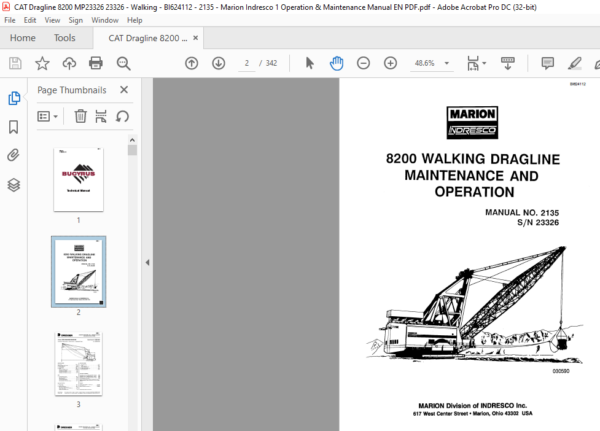The width and height of the screenshot is (600, 431).
Task: Add a comment with the speech bubble icon
Action: (548, 63)
